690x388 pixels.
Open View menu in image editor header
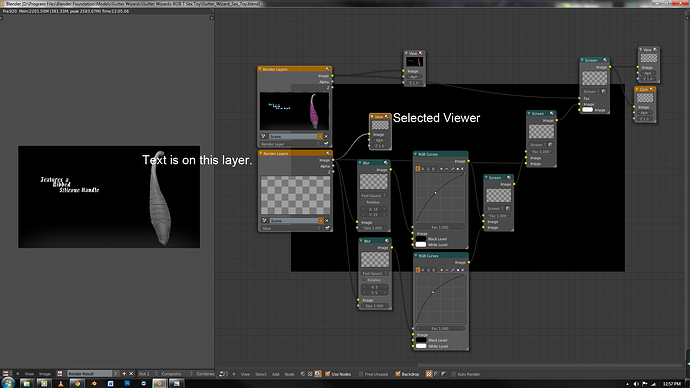pyautogui.click(x=29, y=374)
